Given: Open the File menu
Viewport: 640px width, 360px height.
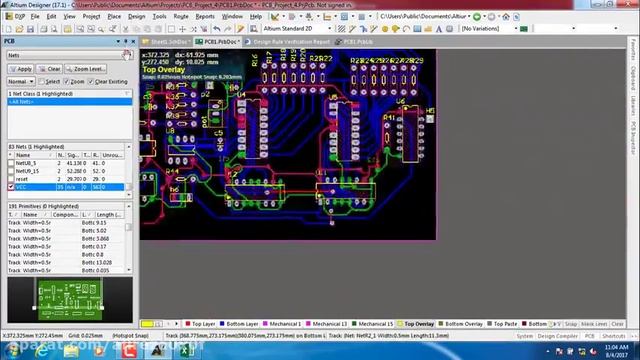Looking at the screenshot, I should pyautogui.click(x=35, y=17).
